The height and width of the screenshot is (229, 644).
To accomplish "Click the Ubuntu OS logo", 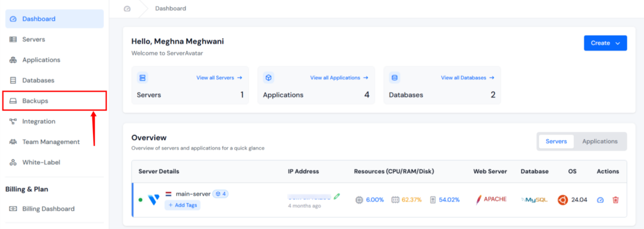I will (563, 200).
